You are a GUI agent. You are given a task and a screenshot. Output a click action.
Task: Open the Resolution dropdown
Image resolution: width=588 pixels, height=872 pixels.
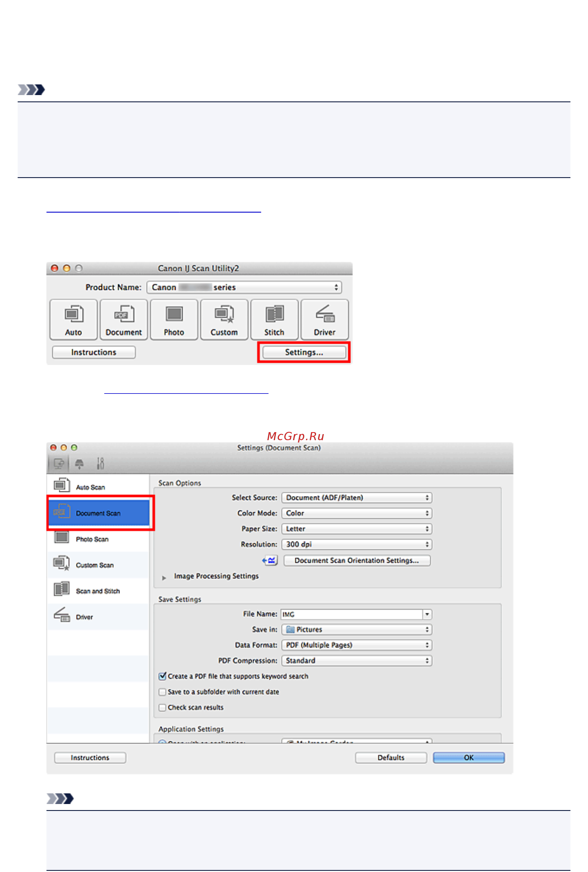coord(357,544)
